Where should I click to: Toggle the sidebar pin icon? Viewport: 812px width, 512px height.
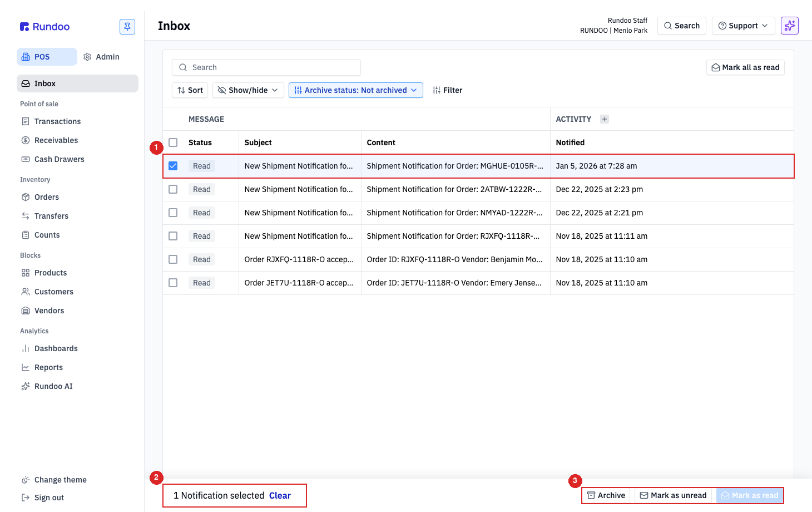tap(127, 27)
